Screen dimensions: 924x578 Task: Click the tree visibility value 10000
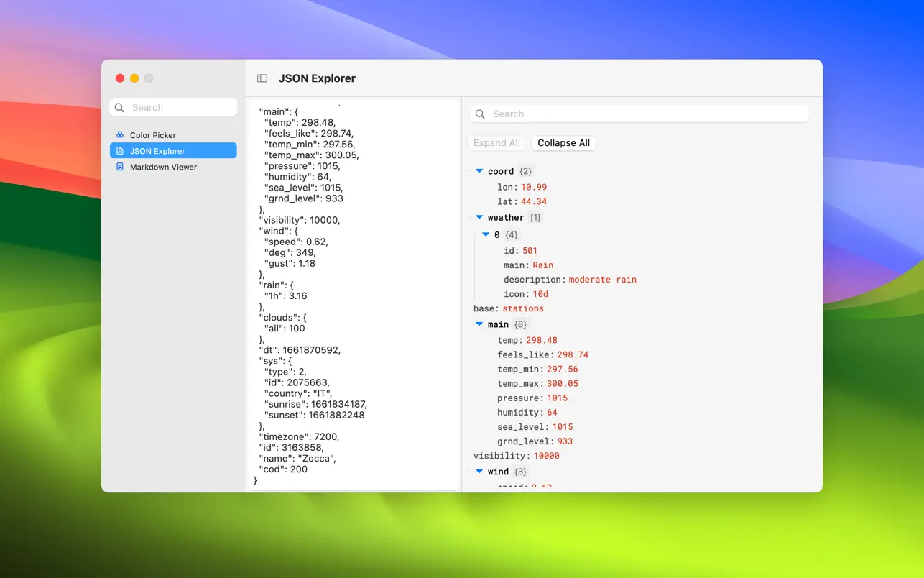546,456
